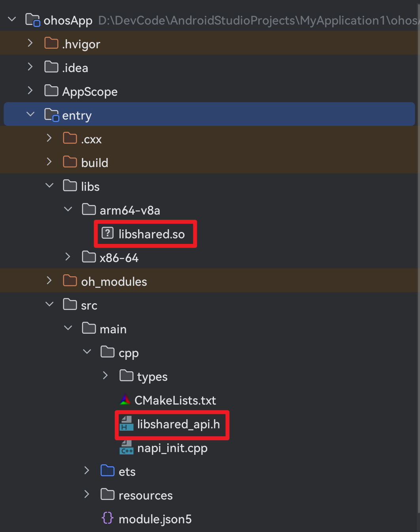The height and width of the screenshot is (532, 420).
Task: Click the oh_modules folder icon
Action: pyautogui.click(x=70, y=280)
